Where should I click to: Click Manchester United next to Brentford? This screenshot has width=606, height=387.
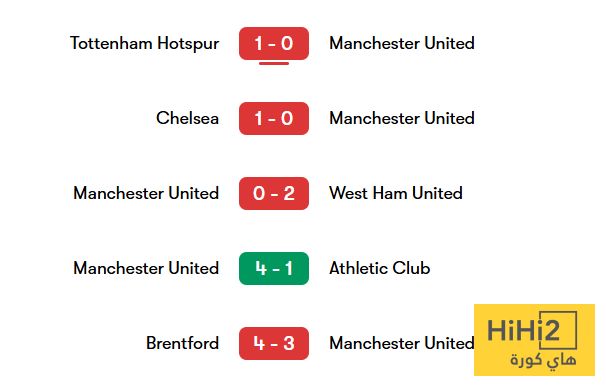tap(402, 343)
